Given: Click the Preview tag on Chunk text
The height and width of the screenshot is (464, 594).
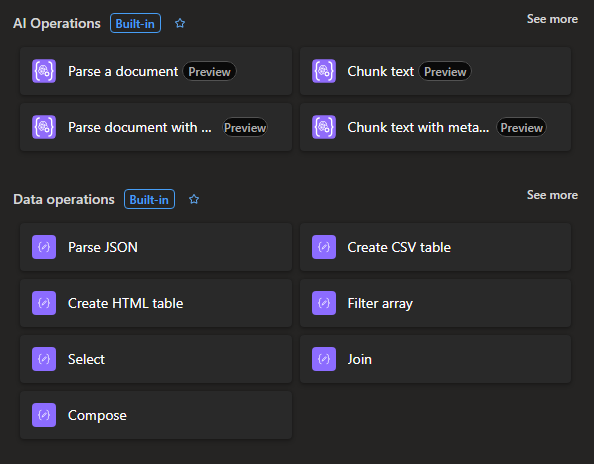Looking at the screenshot, I should pyautogui.click(x=445, y=71).
